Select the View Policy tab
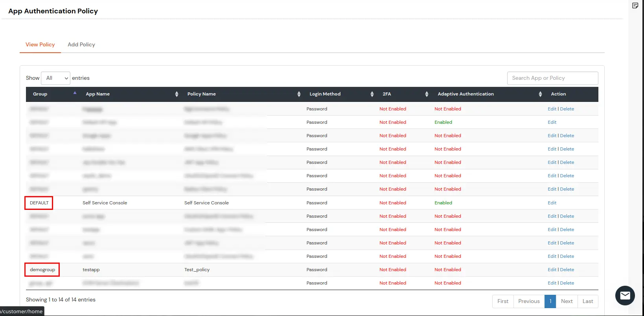The height and width of the screenshot is (316, 644). click(40, 45)
